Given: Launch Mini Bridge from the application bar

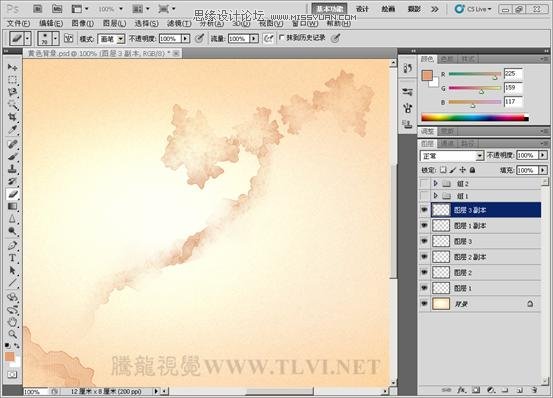Looking at the screenshot, I should click(x=57, y=9).
